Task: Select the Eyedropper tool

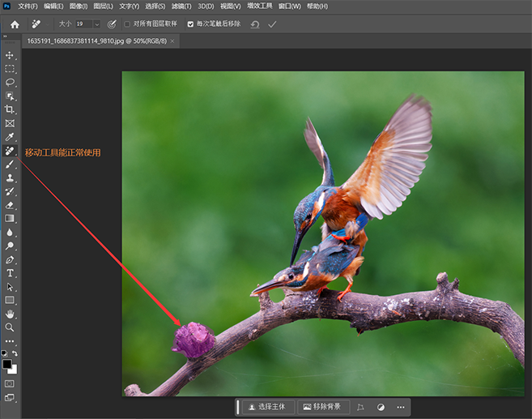Action: 10,137
